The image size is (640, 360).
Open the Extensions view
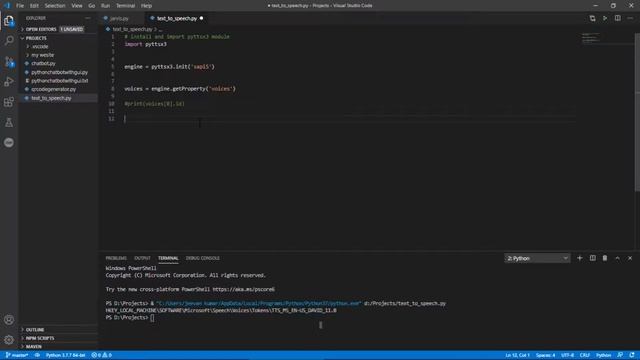click(9, 102)
